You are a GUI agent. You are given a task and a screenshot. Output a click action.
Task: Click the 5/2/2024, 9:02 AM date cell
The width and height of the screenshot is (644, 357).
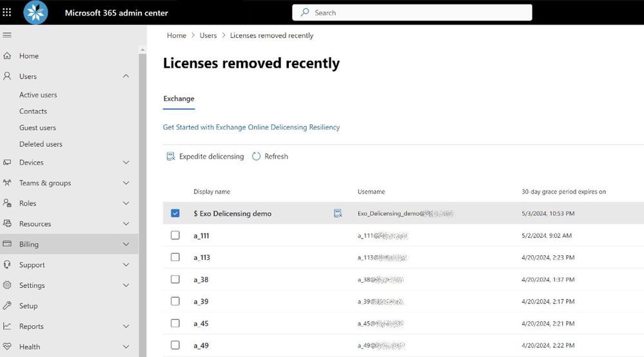[546, 236]
